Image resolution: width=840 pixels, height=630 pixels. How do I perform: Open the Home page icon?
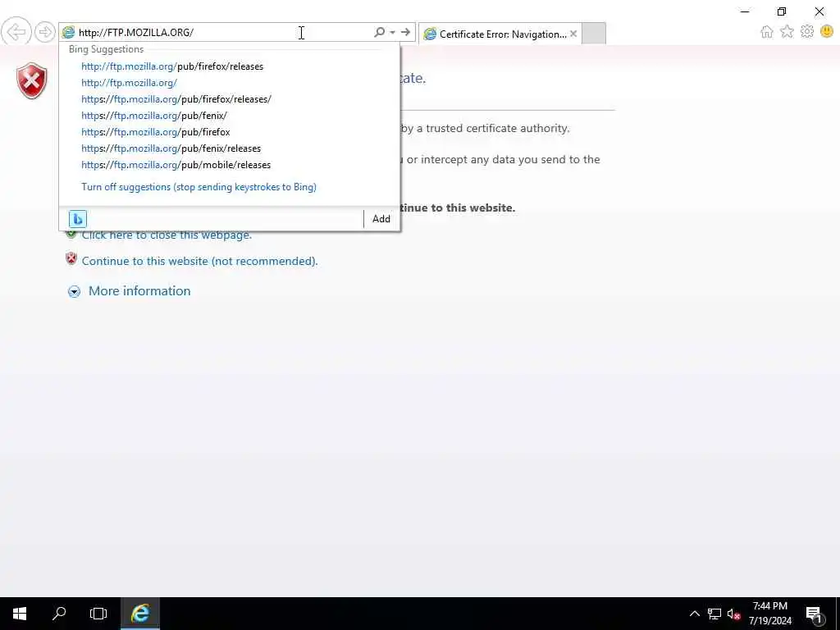click(x=767, y=32)
